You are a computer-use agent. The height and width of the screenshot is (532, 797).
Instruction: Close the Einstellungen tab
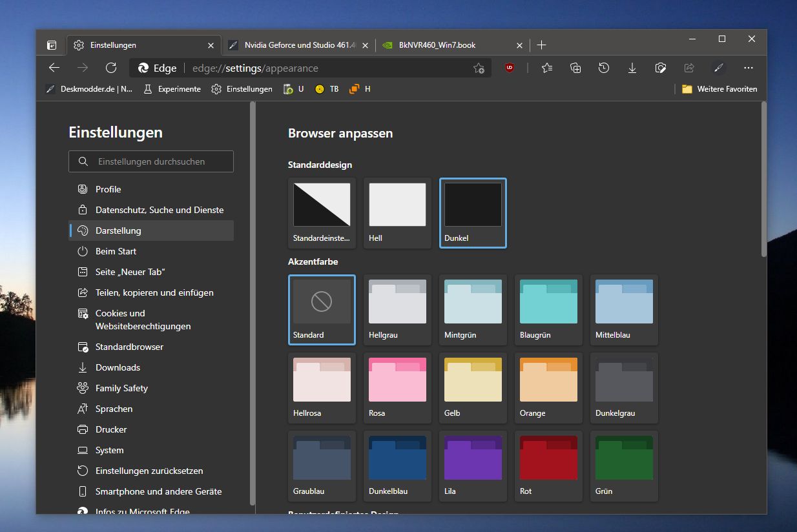(x=211, y=45)
